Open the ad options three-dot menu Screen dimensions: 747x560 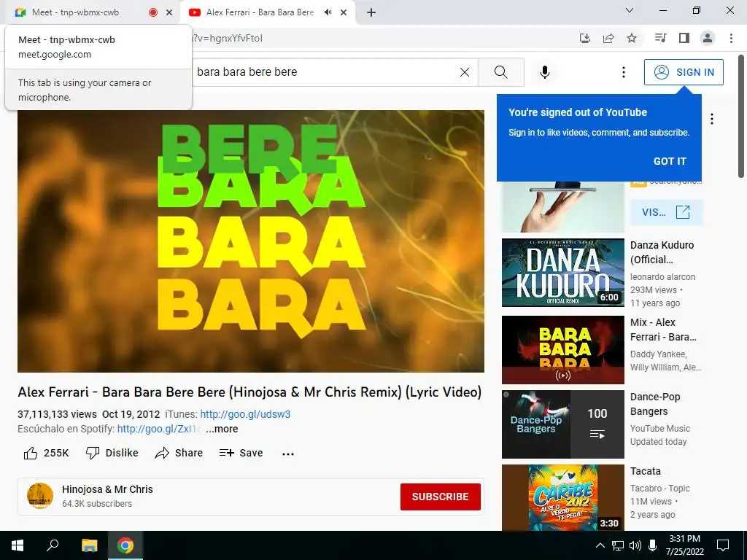[x=712, y=119]
